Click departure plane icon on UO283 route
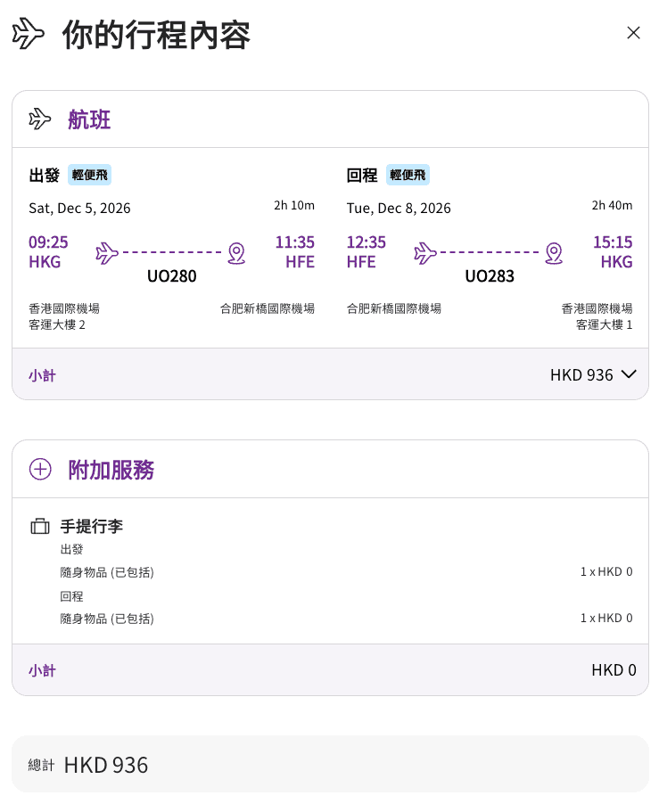 click(x=425, y=253)
